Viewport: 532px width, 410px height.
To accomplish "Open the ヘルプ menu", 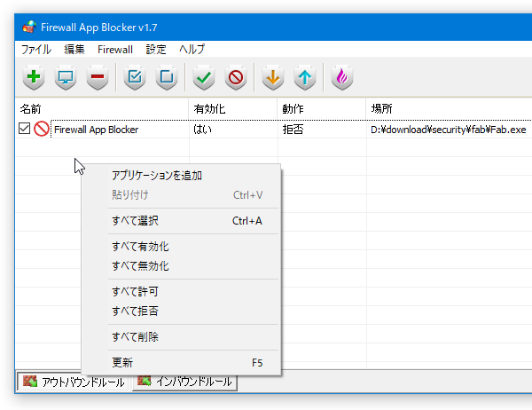I will coord(192,50).
